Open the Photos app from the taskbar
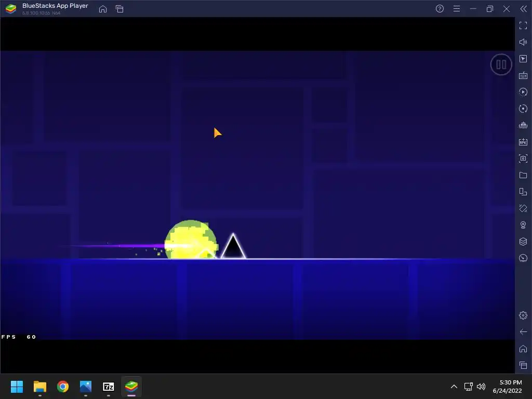 click(x=86, y=387)
